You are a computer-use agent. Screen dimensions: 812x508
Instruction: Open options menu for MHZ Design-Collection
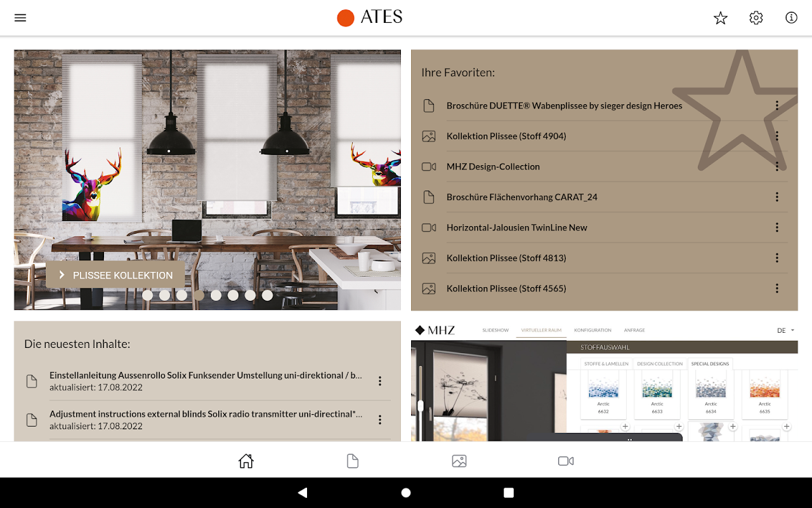click(777, 167)
